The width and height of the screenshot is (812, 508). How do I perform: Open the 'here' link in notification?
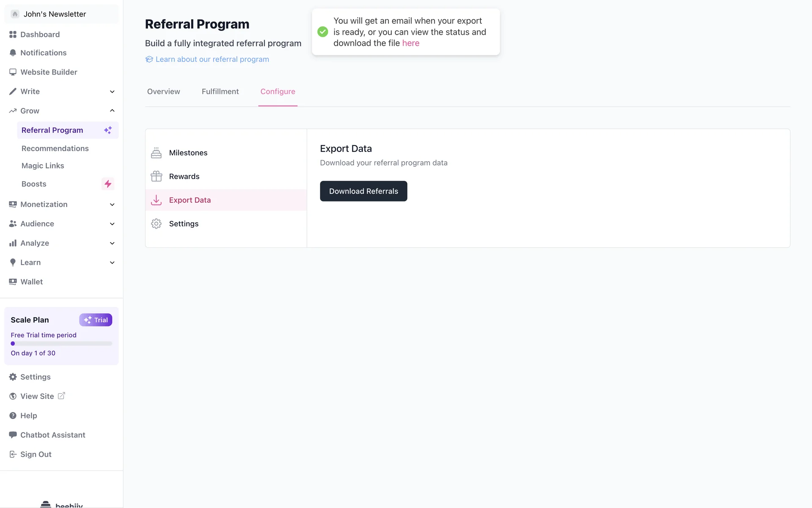410,43
